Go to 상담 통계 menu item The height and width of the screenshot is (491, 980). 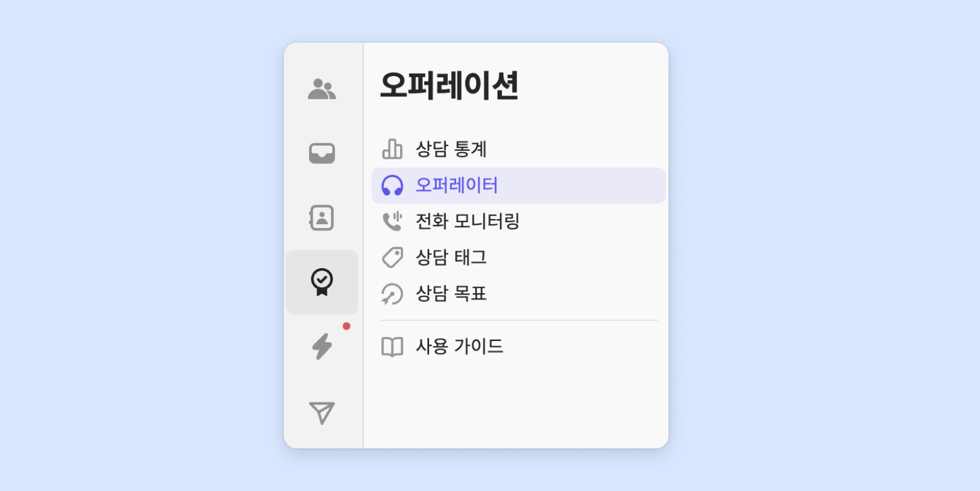point(451,149)
